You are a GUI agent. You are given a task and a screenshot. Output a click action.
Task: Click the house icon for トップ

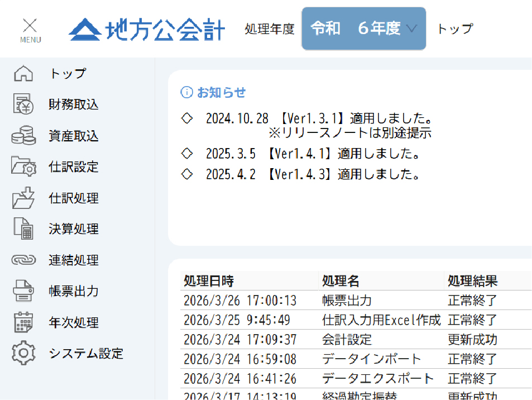click(23, 73)
